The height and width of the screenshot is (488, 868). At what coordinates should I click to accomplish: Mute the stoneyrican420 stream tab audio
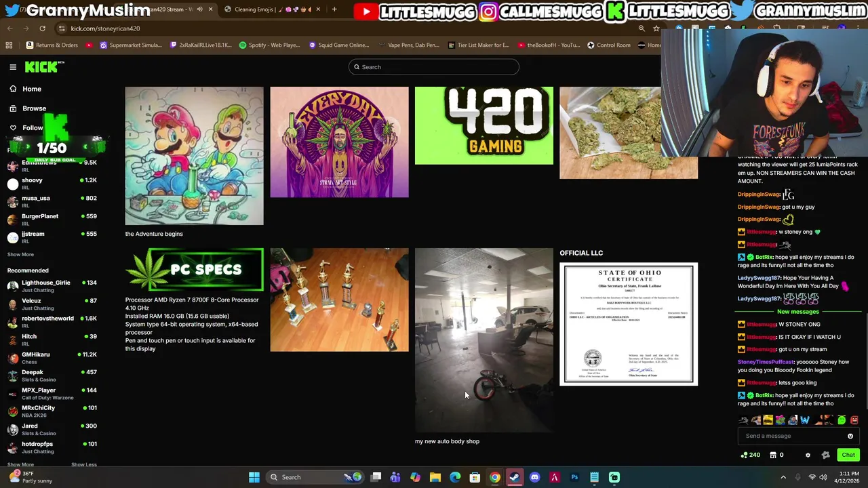(x=199, y=9)
